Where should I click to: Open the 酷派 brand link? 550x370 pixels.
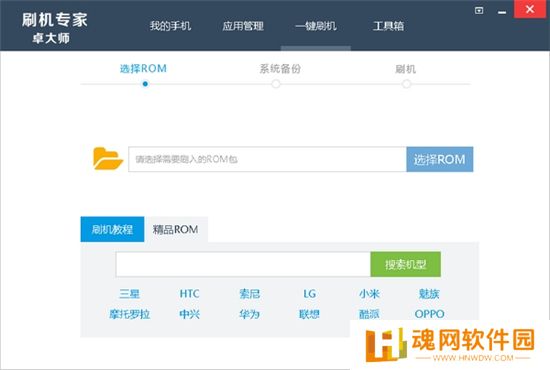tap(369, 314)
